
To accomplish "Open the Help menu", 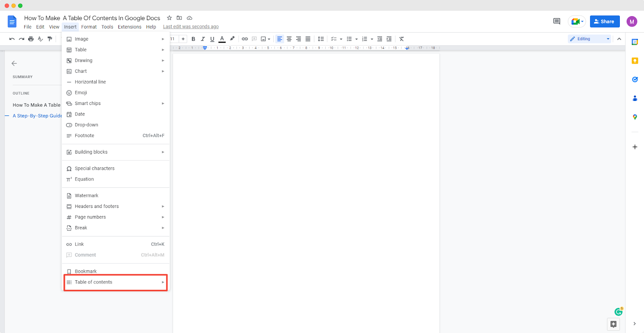I will 151,27.
